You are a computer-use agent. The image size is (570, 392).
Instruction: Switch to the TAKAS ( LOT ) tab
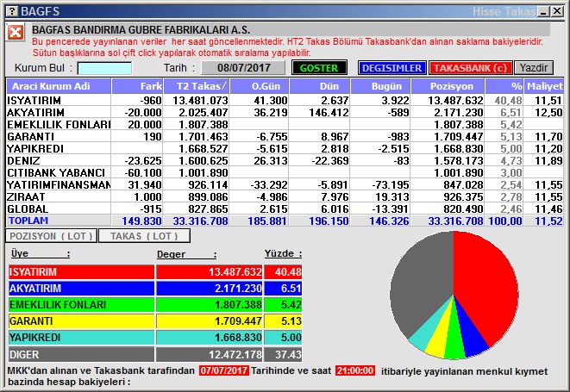(144, 236)
